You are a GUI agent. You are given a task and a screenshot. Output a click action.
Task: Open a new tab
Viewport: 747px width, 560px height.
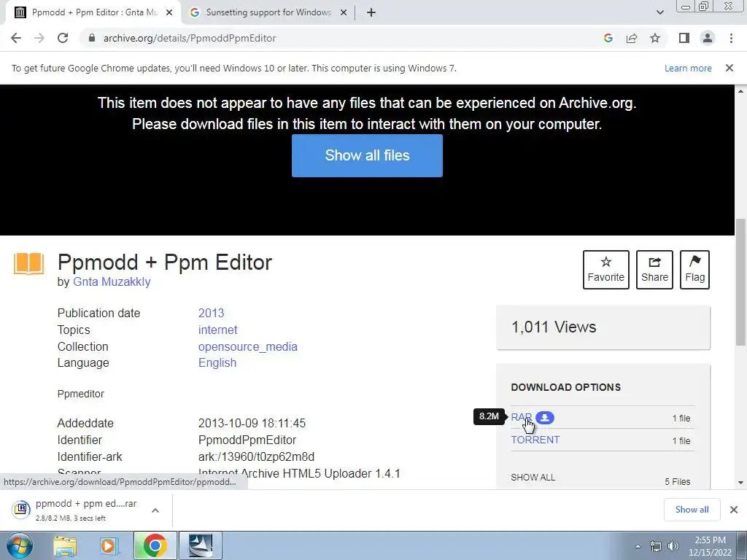[x=371, y=12]
